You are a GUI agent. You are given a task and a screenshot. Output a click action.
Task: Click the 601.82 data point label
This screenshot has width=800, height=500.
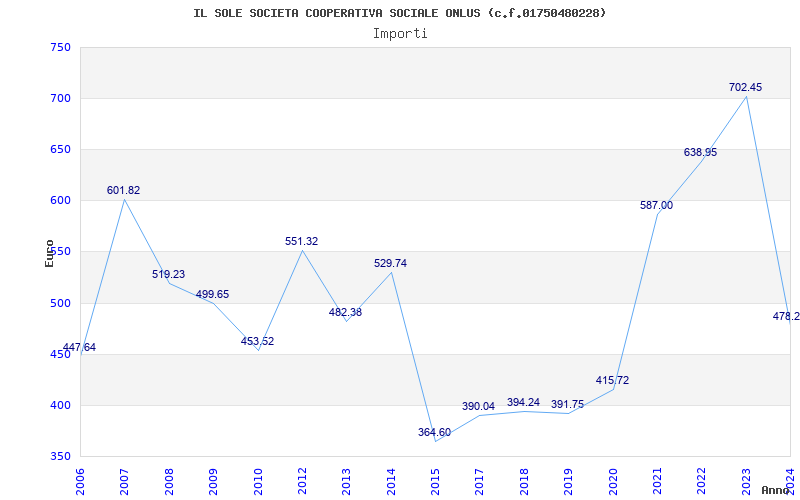pyautogui.click(x=123, y=190)
